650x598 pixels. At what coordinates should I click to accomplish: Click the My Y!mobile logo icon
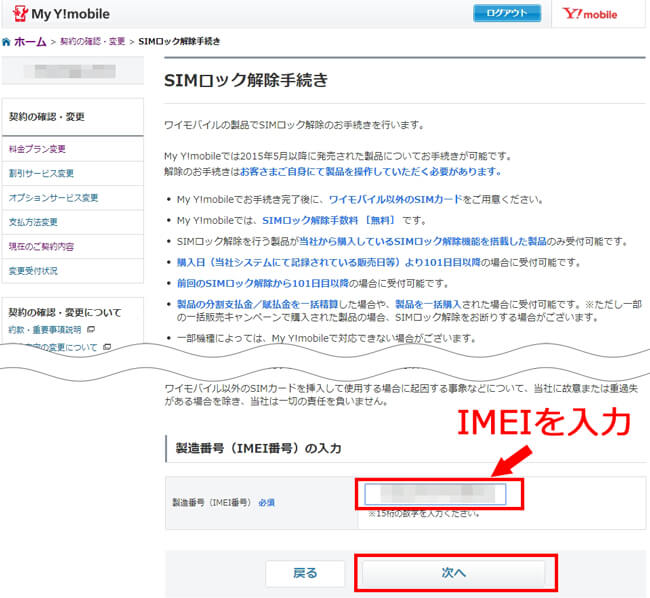tap(20, 13)
